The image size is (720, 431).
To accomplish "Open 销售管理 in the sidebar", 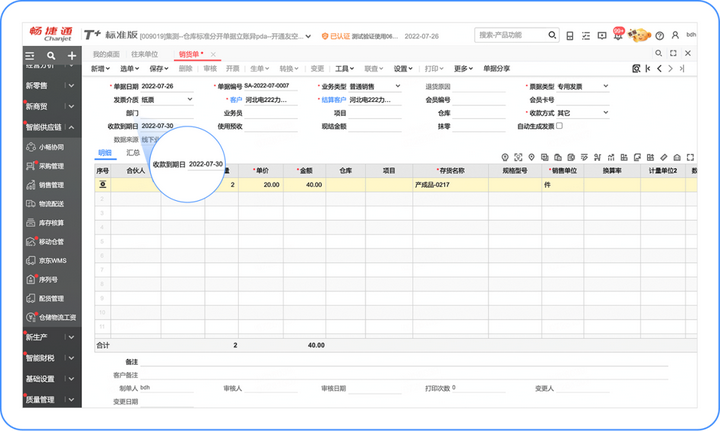I will pyautogui.click(x=51, y=185).
